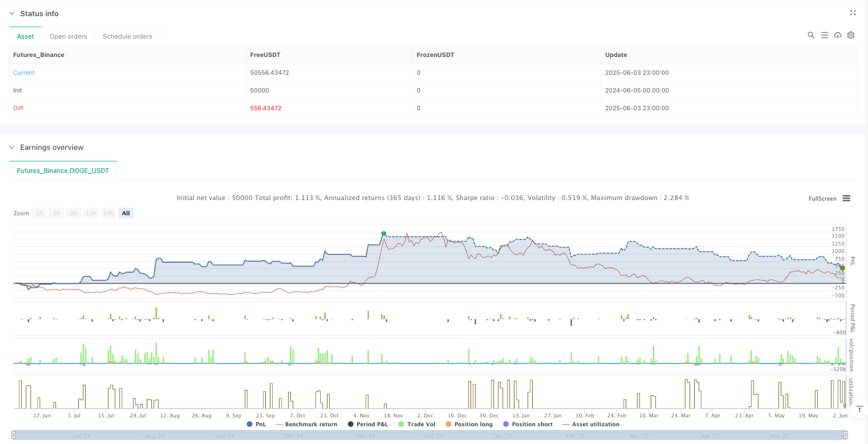Viewport: 868px width, 444px height.
Task: Click the 2024-06-05 00:00:00 timestamp
Action: [637, 90]
